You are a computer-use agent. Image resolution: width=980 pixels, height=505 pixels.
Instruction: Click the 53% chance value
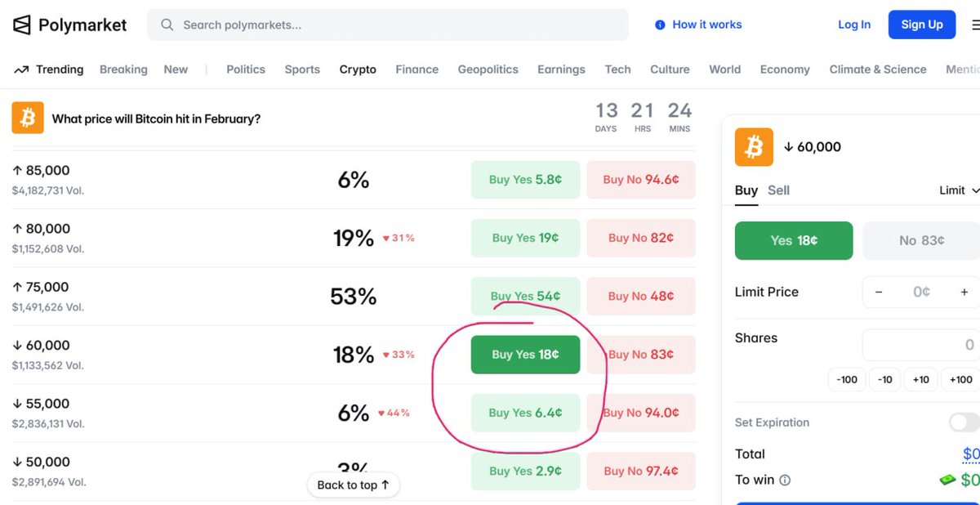pos(354,296)
